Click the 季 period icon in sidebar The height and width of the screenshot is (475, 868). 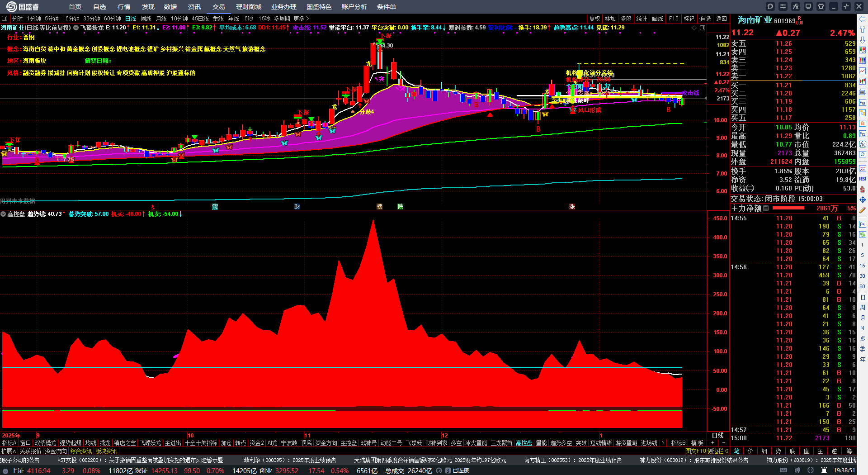click(x=863, y=349)
